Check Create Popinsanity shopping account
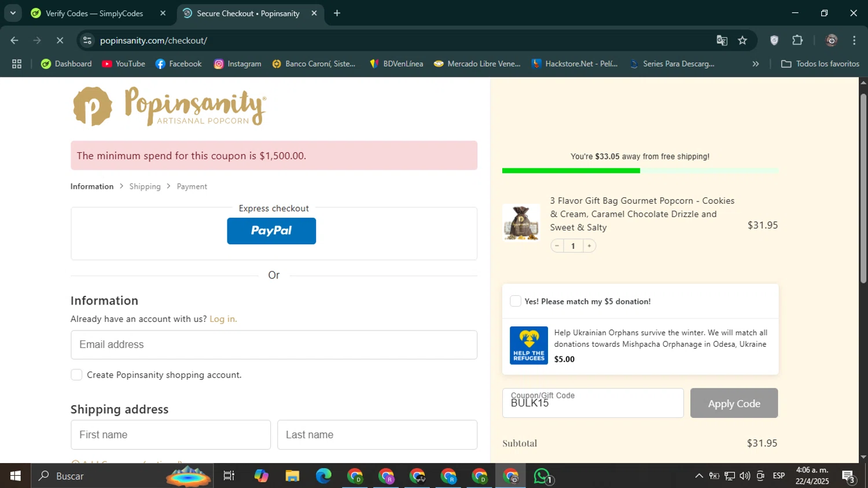The height and width of the screenshot is (488, 868). (x=76, y=375)
